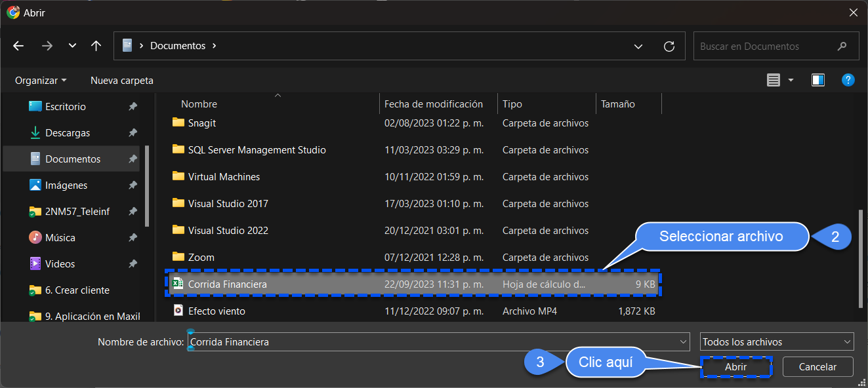This screenshot has height=388, width=868.
Task: Click the Zoom folder icon
Action: tap(178, 256)
